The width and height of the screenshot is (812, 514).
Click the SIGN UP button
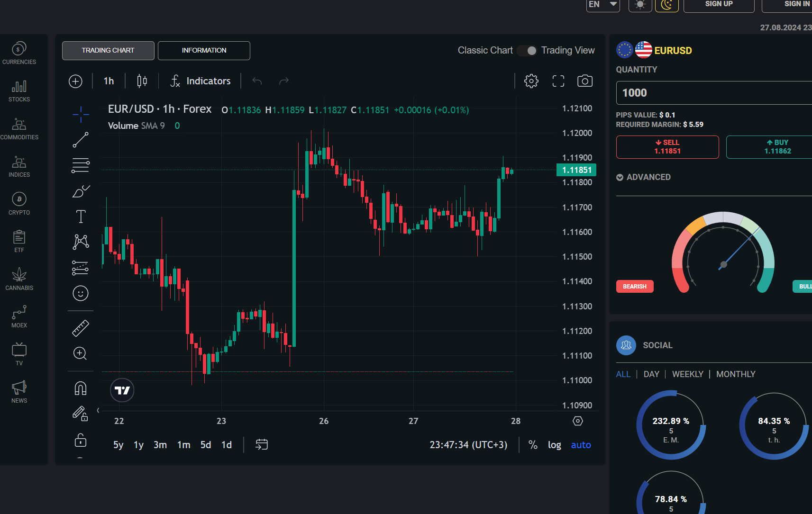pyautogui.click(x=719, y=5)
